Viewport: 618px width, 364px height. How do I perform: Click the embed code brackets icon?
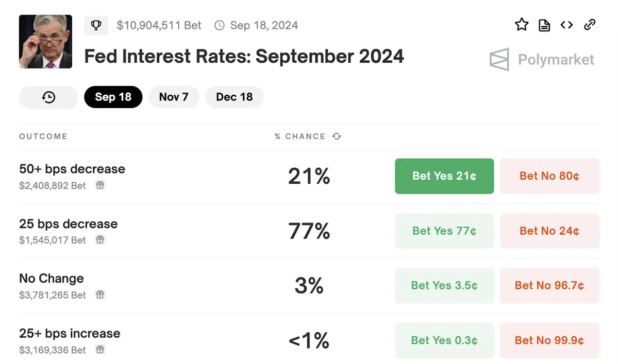[x=566, y=25]
